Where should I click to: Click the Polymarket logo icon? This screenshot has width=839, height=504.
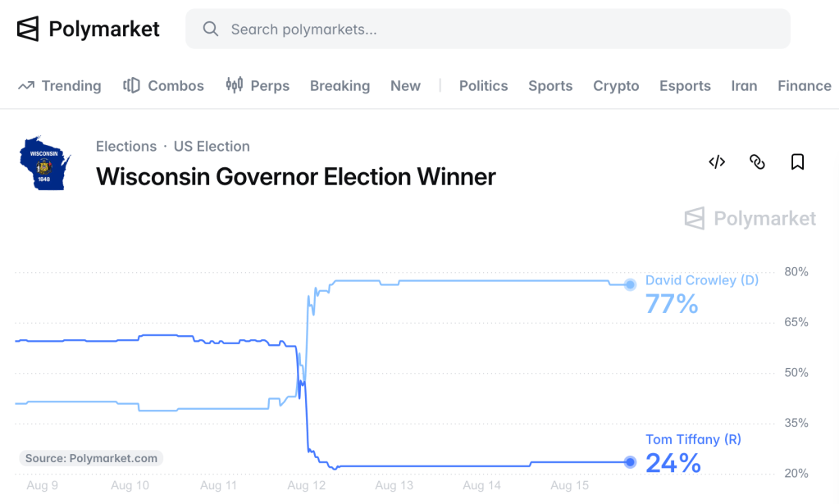pyautogui.click(x=28, y=29)
